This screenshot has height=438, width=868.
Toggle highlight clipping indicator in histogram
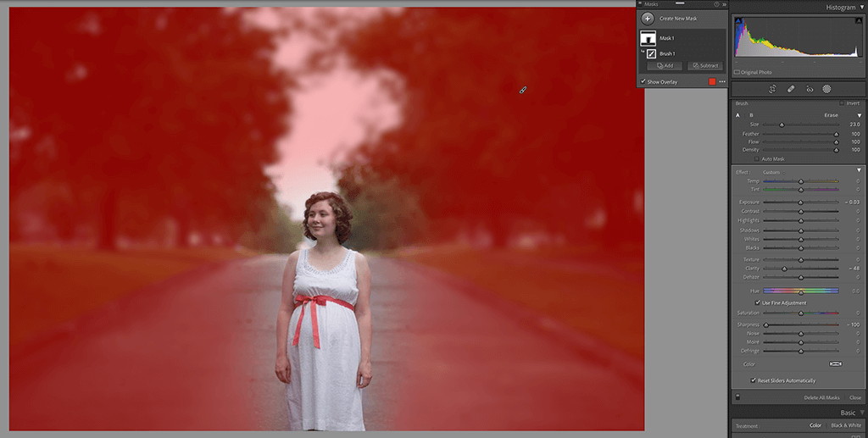[859, 21]
